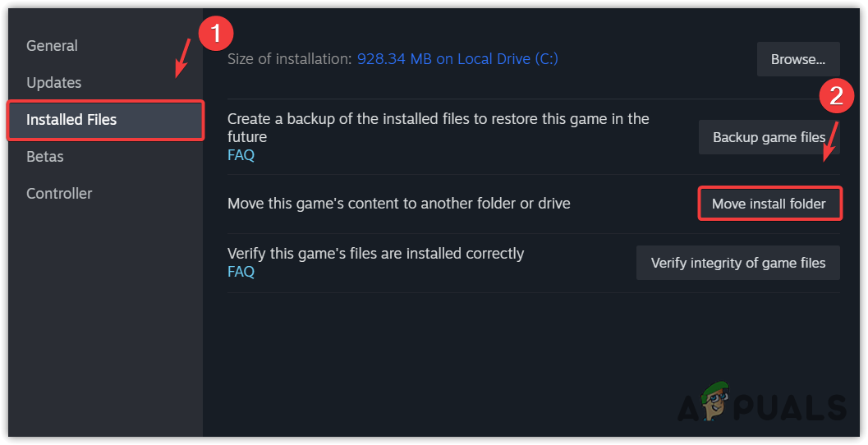This screenshot has width=868, height=445.
Task: Open the General settings tab
Action: click(x=53, y=46)
